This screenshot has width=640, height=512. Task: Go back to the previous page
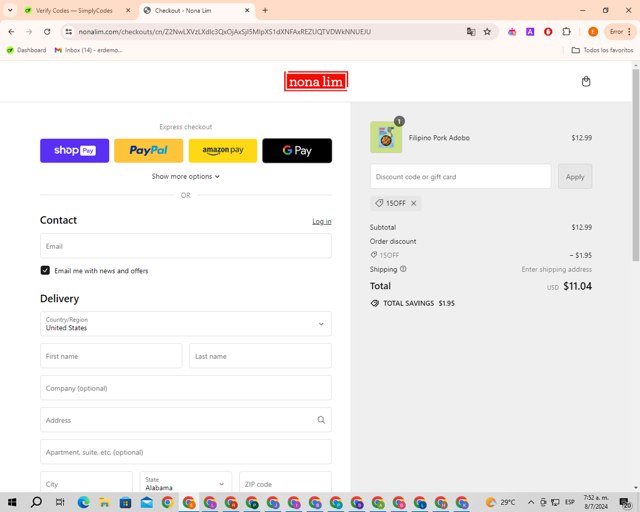[11, 31]
